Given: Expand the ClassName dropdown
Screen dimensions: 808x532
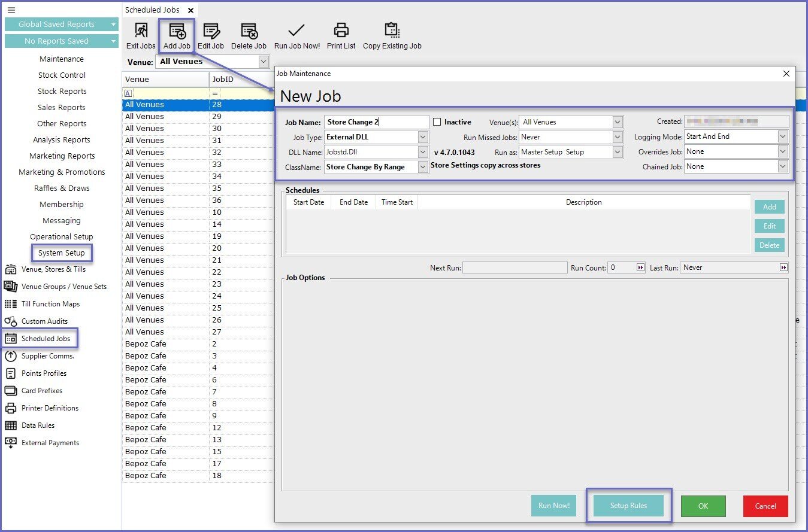Looking at the screenshot, I should (423, 167).
